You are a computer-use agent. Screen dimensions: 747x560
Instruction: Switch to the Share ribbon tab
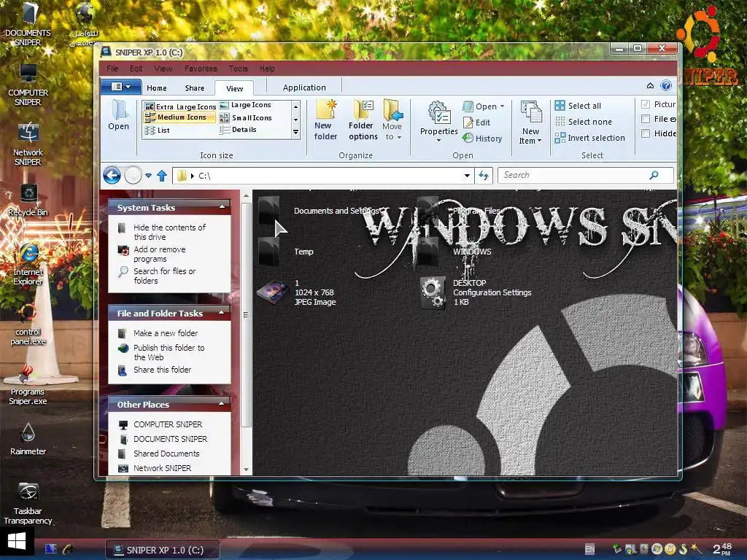pyautogui.click(x=194, y=88)
